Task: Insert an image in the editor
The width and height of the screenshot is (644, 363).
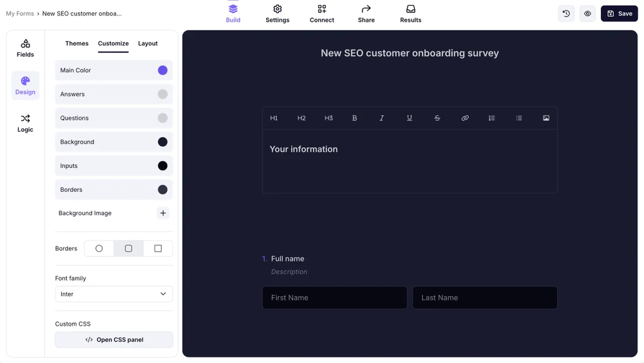Action: [x=546, y=118]
